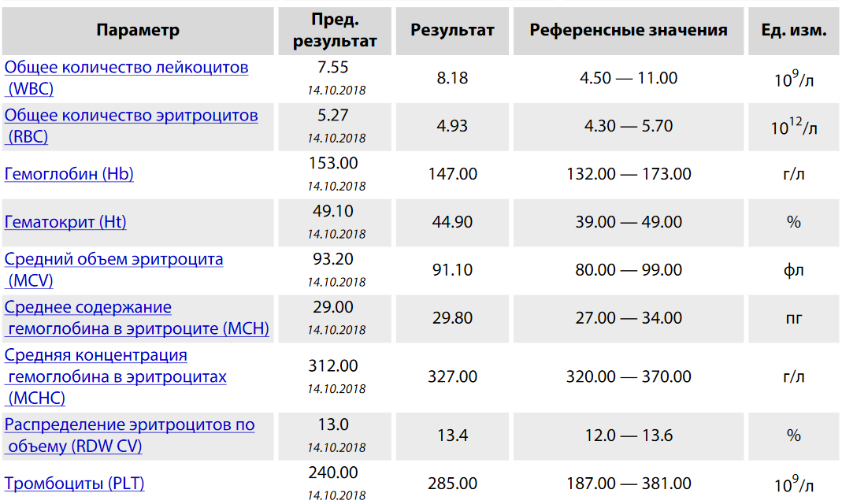This screenshot has height=504, width=842.
Task: Click the Пред. результат column header
Action: 334,31
